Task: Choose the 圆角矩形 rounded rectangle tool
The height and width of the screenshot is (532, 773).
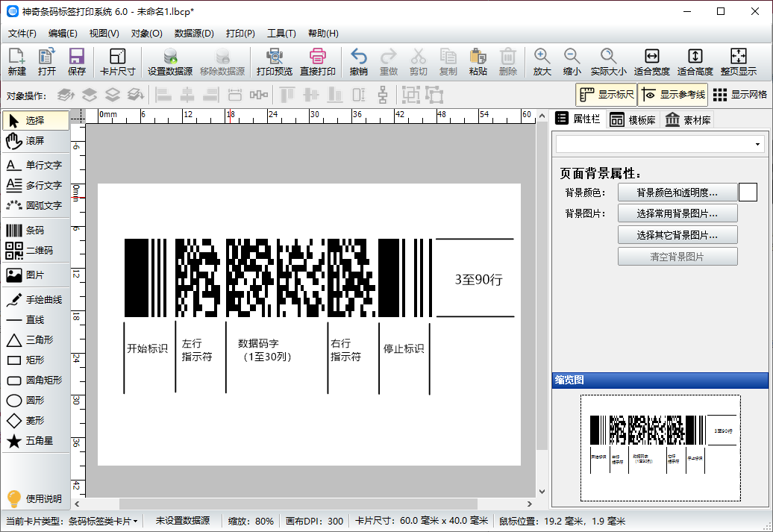Action: 36,380
